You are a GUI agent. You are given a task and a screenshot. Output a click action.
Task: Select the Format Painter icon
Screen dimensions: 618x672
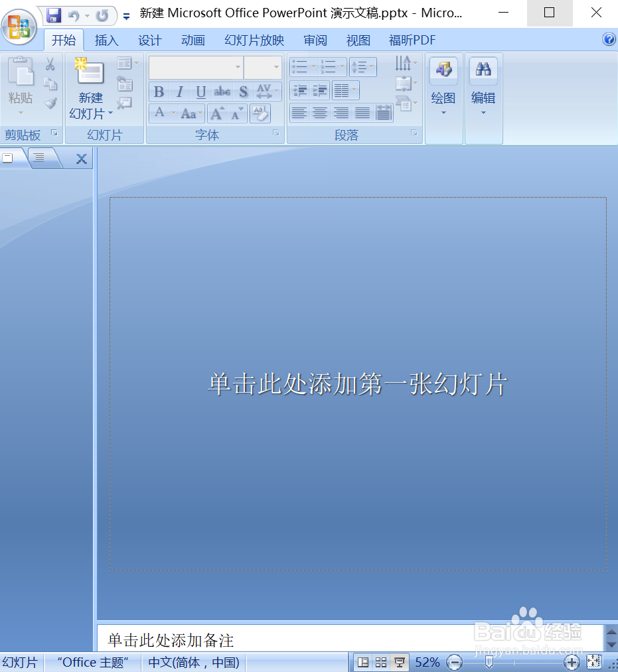point(51,103)
